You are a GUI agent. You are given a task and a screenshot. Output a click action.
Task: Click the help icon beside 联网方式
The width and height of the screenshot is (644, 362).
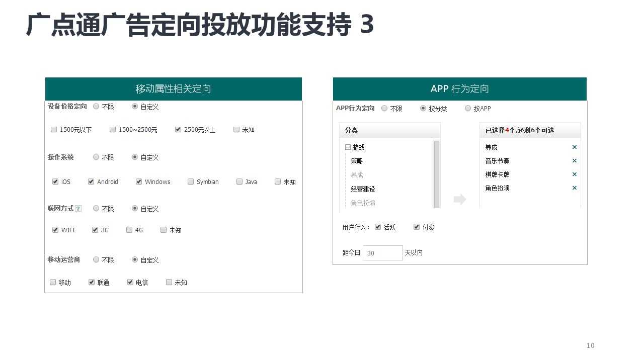click(x=78, y=209)
